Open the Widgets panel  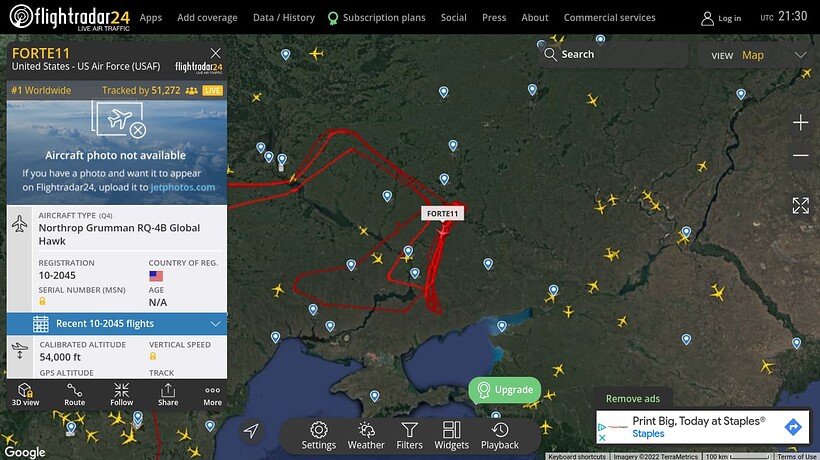[x=451, y=436]
